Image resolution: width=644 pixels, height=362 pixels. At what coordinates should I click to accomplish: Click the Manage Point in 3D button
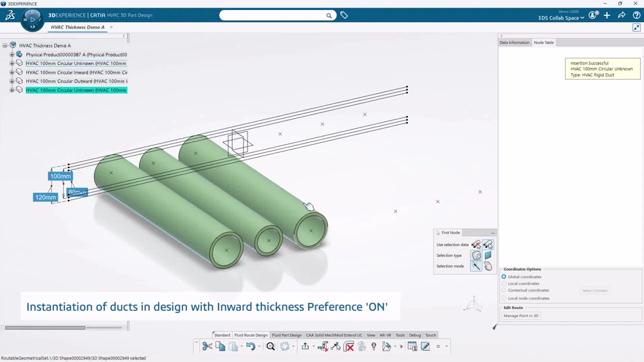(x=521, y=316)
